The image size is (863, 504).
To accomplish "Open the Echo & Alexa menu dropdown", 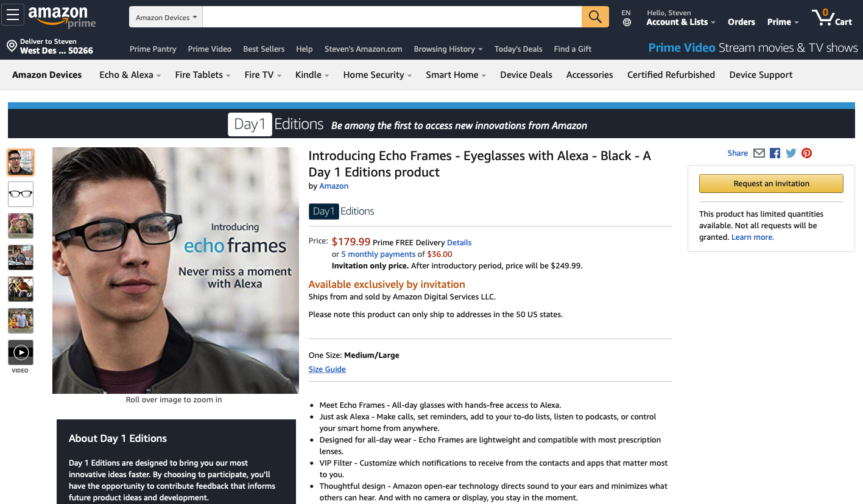I will pos(130,75).
